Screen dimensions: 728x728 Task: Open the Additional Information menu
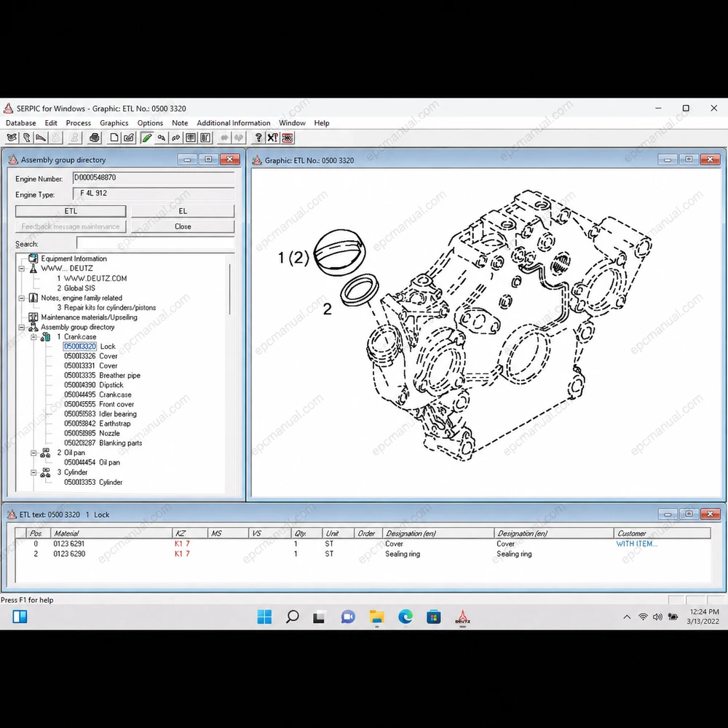pos(234,122)
